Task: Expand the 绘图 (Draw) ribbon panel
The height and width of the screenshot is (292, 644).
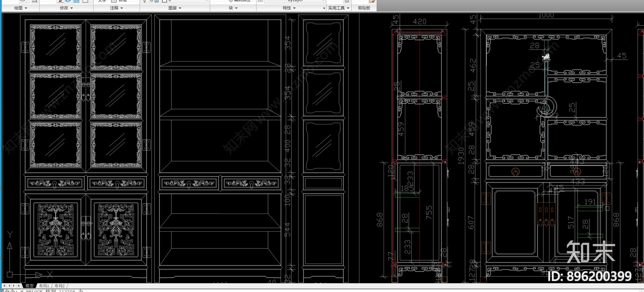Action: tap(21, 8)
